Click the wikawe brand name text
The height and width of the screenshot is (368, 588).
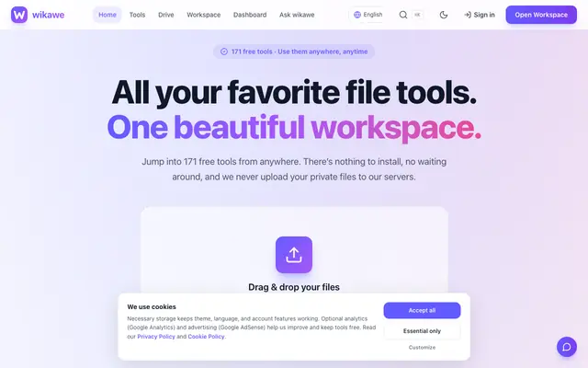pos(48,15)
